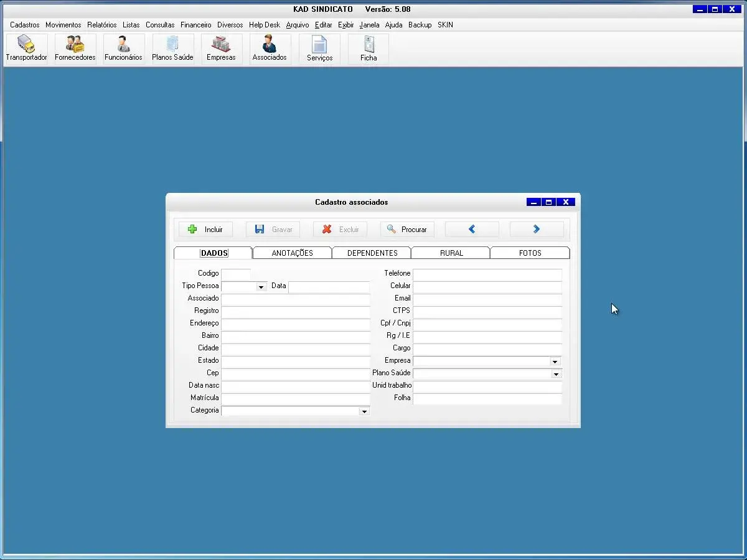The width and height of the screenshot is (747, 560).
Task: Open the Backup menu
Action: [420, 25]
